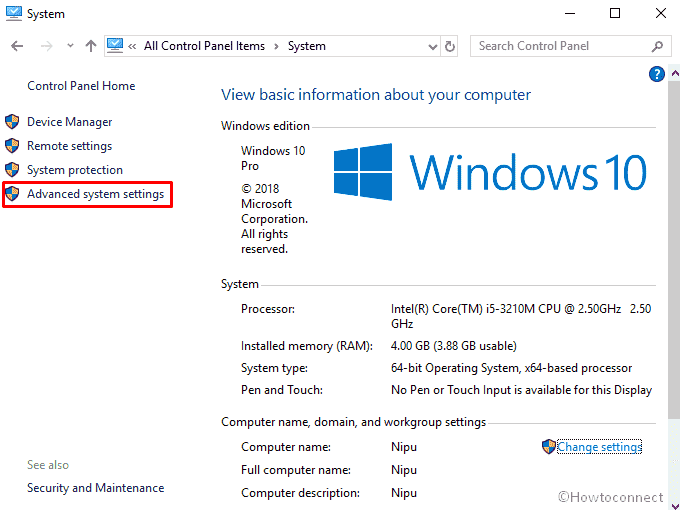The height and width of the screenshot is (510, 680).
Task: Open System protection
Action: point(75,170)
